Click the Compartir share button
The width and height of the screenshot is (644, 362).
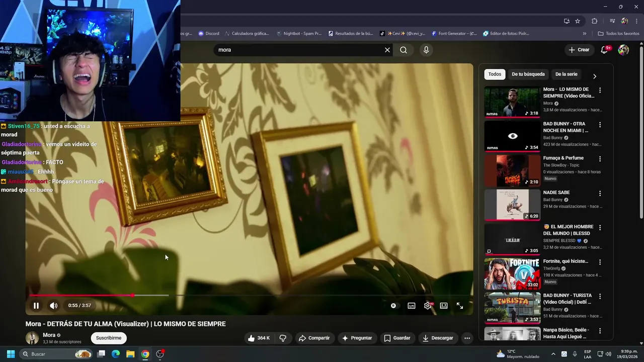point(314,338)
